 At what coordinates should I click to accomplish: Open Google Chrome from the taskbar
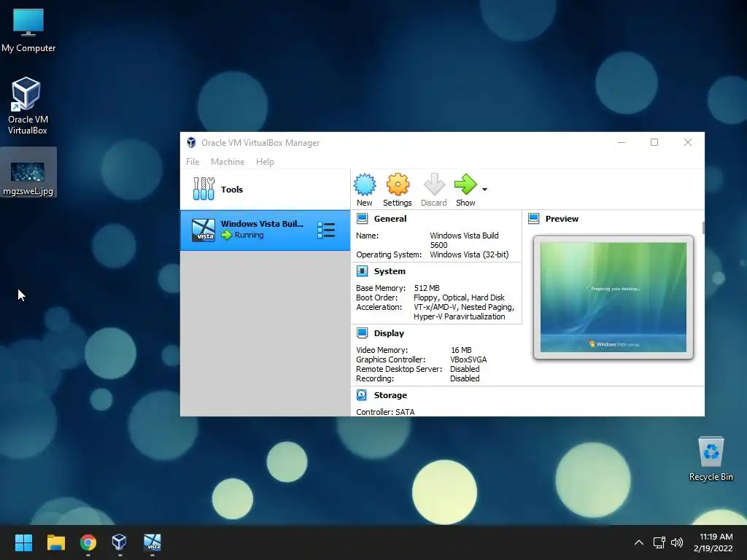pyautogui.click(x=88, y=542)
